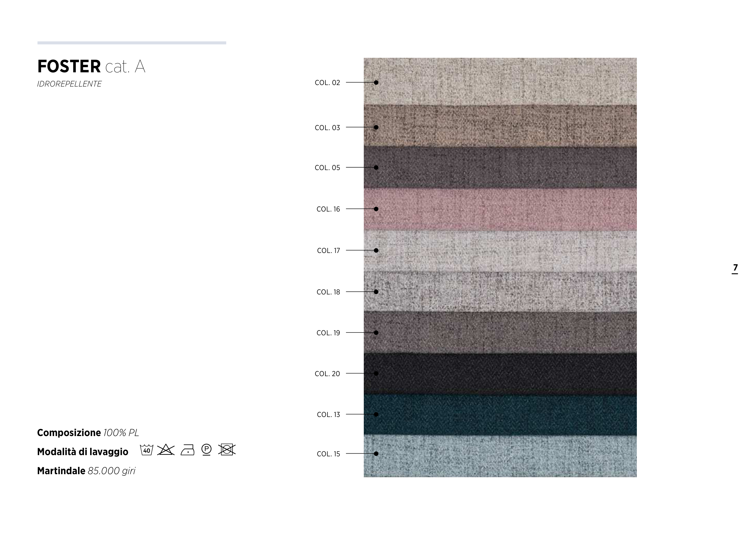The image size is (756, 535).
Task: Select the do-not-bleach triangle symbol
Action: (x=166, y=450)
